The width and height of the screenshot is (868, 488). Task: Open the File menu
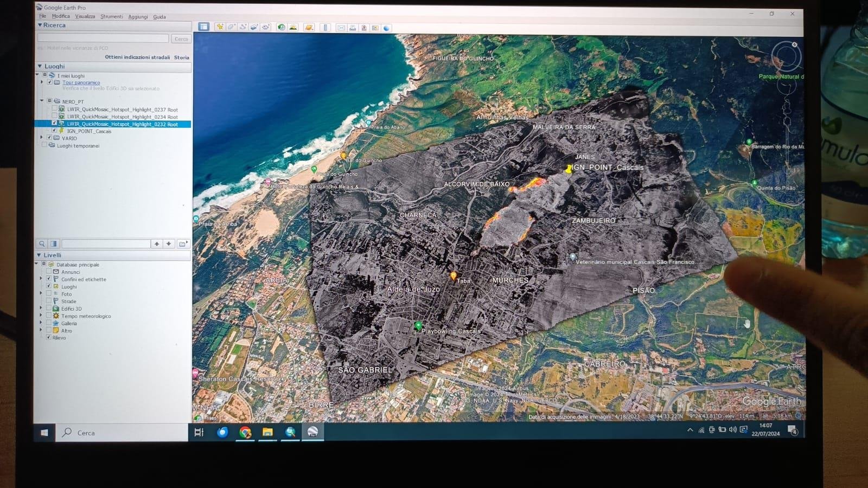(42, 16)
